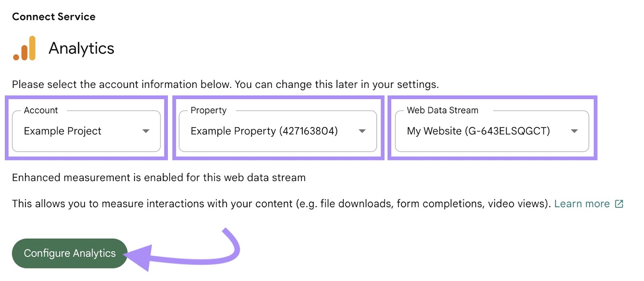This screenshot has width=644, height=281.
Task: Select the Account label
Action: pyautogui.click(x=40, y=110)
